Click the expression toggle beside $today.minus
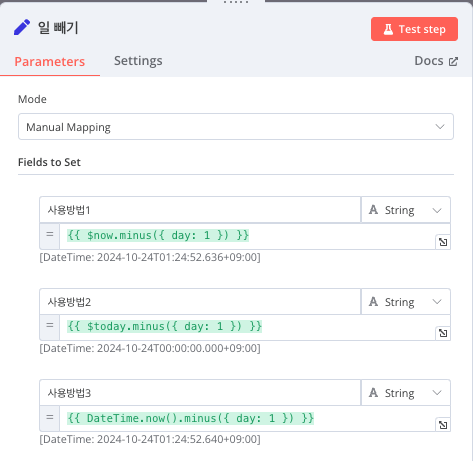This screenshot has height=461, width=473. pos(50,327)
